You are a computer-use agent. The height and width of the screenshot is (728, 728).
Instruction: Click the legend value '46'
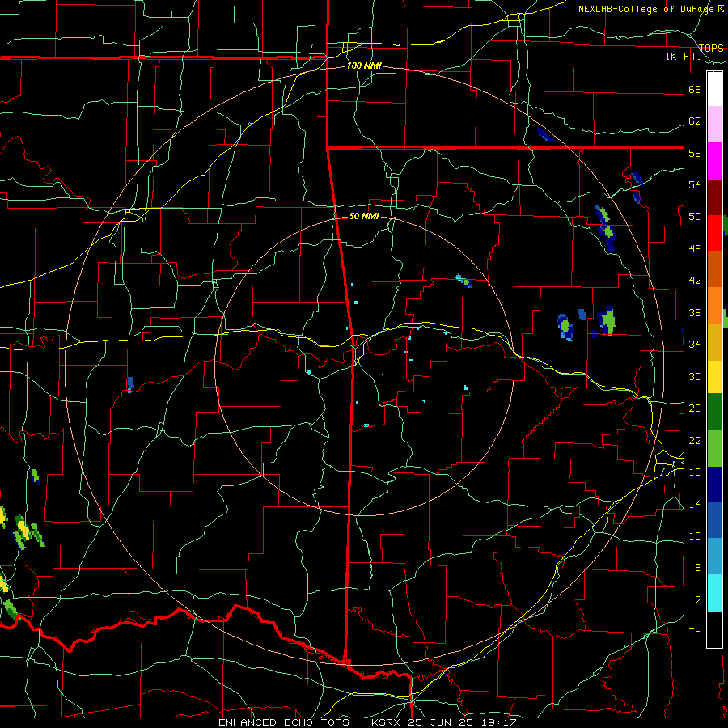pos(695,249)
